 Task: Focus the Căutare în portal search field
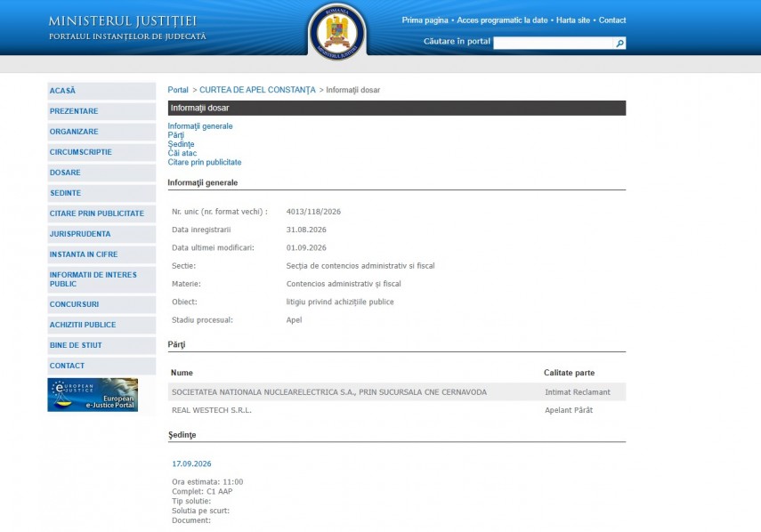click(x=554, y=44)
